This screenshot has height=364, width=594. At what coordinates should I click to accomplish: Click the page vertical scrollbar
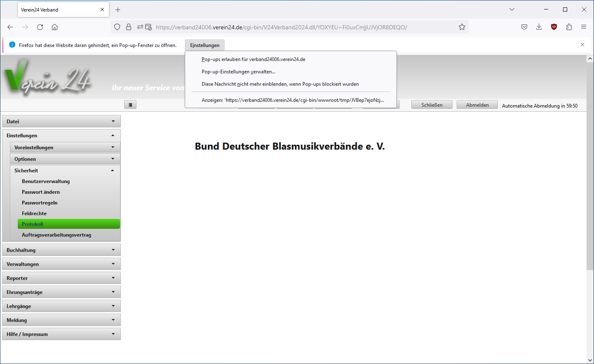590,166
